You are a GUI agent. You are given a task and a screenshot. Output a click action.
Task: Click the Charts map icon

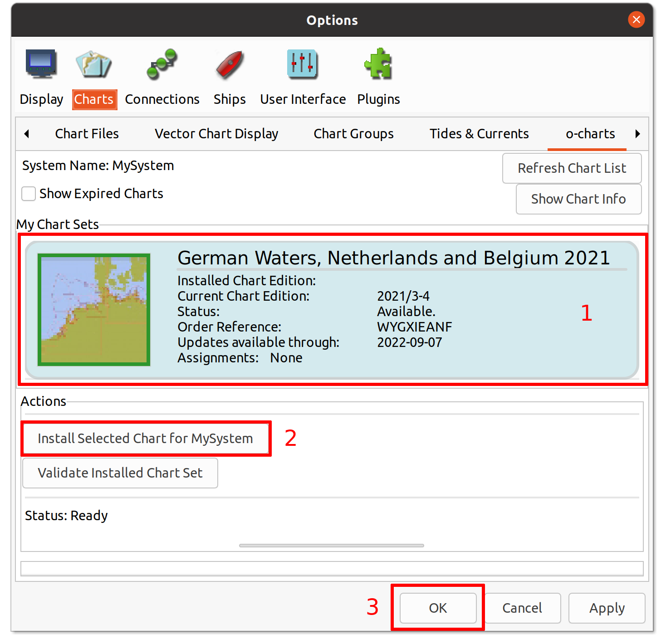[x=93, y=64]
